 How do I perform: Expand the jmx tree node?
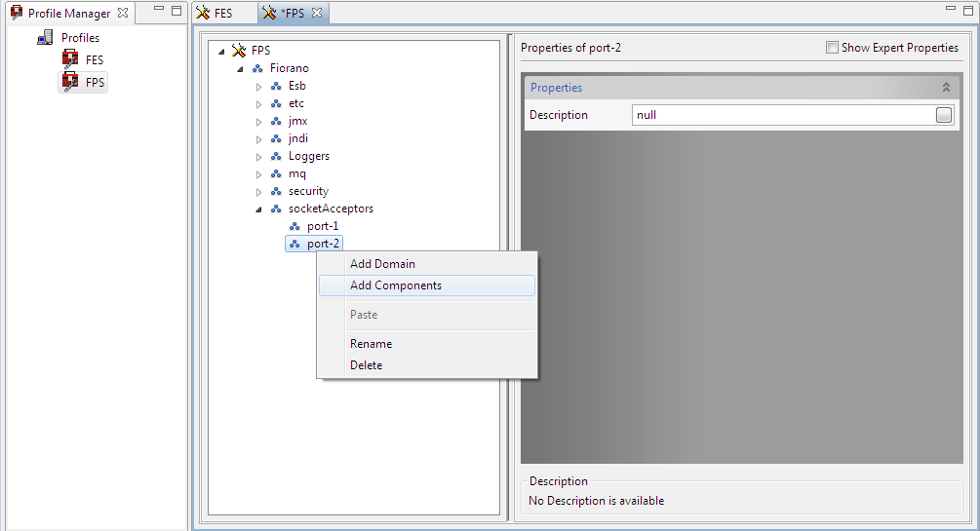[x=259, y=122]
